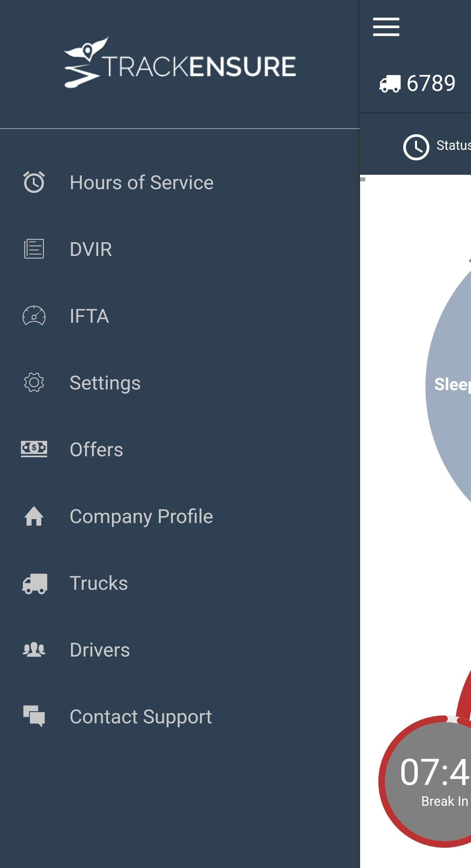Image resolution: width=471 pixels, height=868 pixels.
Task: Click the DVIR document icon
Action: click(34, 249)
